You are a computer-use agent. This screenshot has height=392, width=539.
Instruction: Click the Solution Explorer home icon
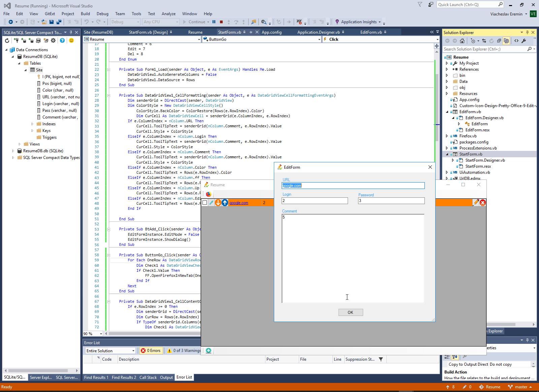click(462, 41)
